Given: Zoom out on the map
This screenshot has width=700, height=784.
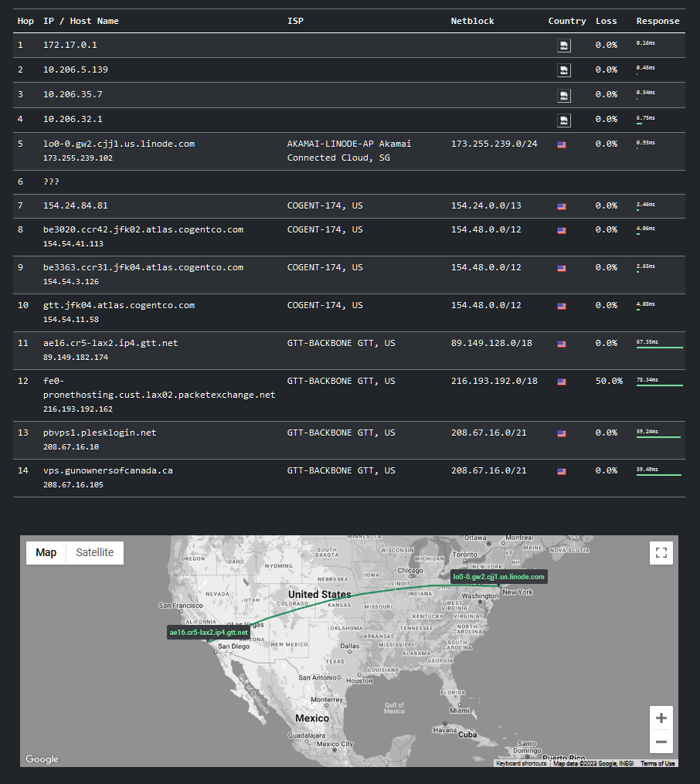Looking at the screenshot, I should click(x=661, y=742).
